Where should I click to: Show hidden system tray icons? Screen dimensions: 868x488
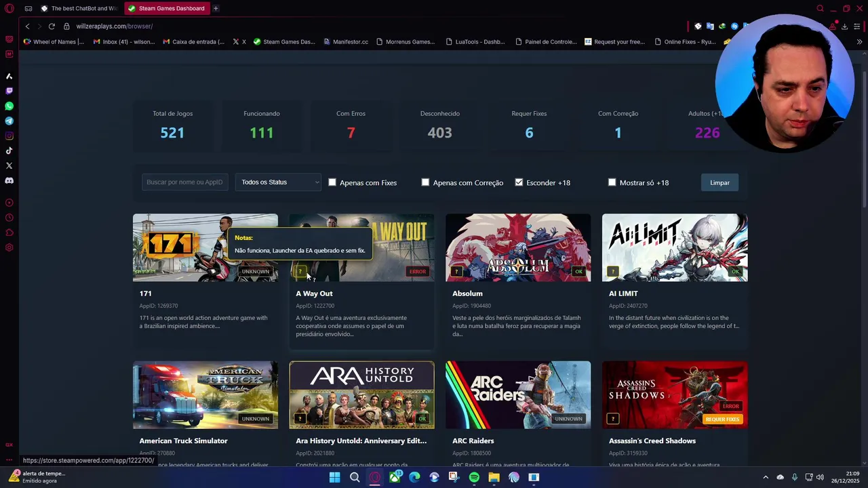click(766, 477)
